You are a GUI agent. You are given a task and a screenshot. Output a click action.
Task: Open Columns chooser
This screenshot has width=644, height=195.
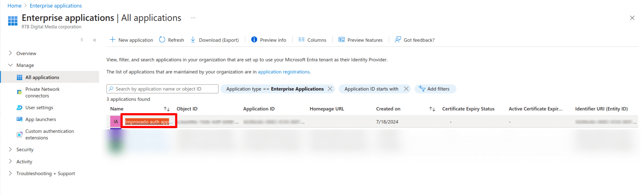coord(312,40)
